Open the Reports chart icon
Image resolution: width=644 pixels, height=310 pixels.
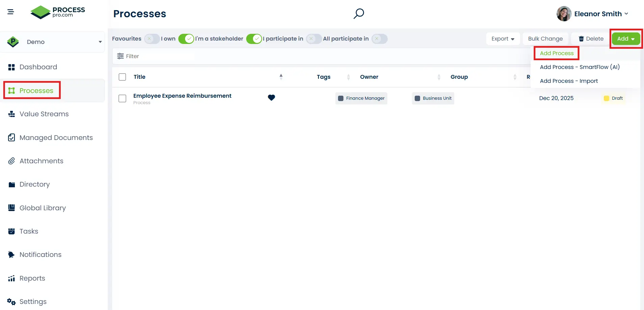[11, 278]
